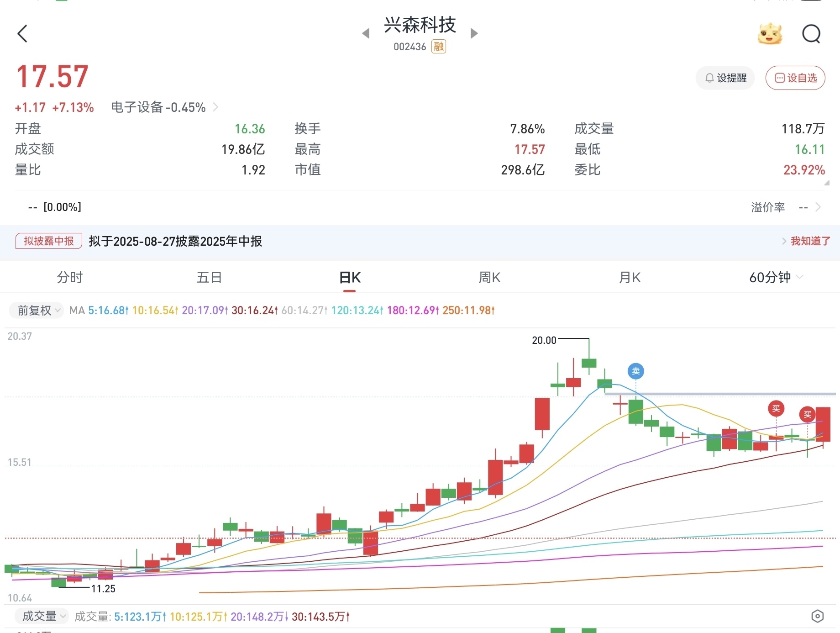The image size is (840, 633).
Task: Open the 60分钟 period dropdown
Action: [776, 277]
